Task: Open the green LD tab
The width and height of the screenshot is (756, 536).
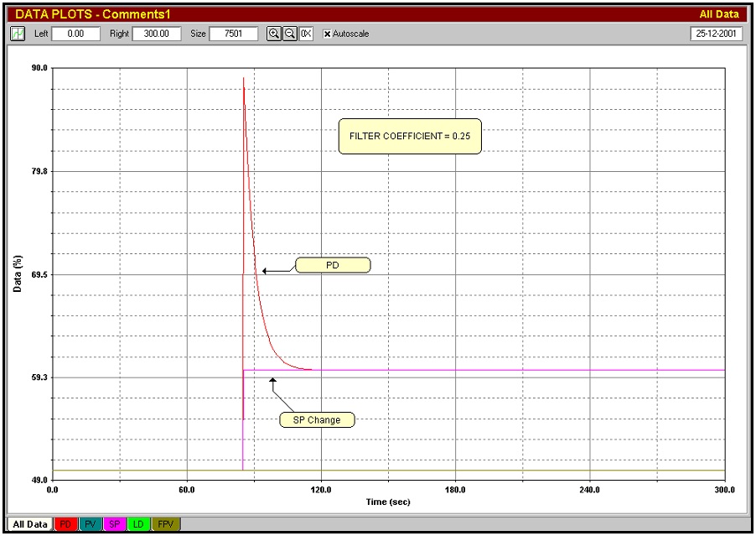Action: click(x=138, y=523)
